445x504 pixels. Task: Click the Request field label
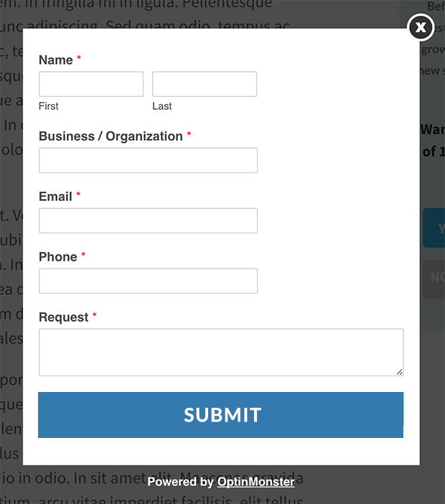coord(64,317)
